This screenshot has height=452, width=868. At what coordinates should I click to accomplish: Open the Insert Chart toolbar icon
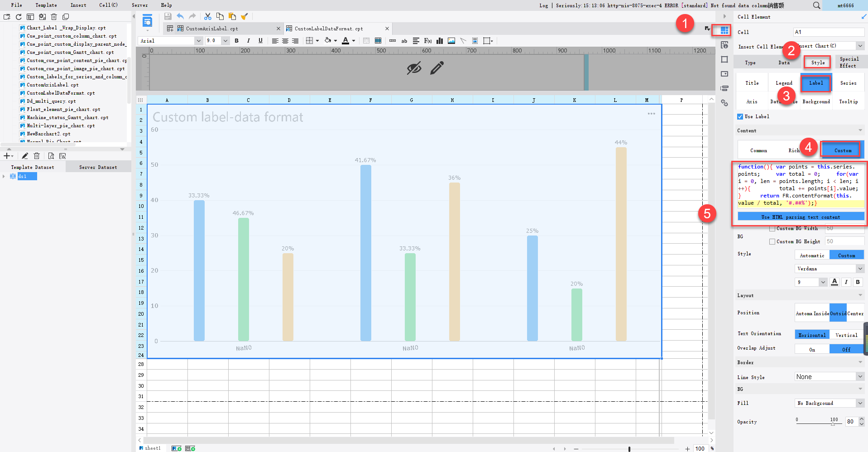(439, 41)
